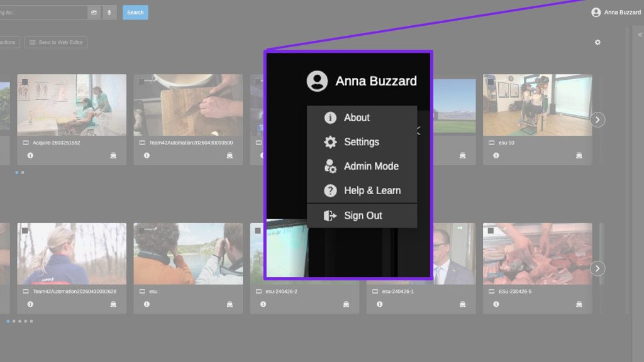Image resolution: width=644 pixels, height=362 pixels.
Task: Click the blue Search button
Action: pos(135,13)
